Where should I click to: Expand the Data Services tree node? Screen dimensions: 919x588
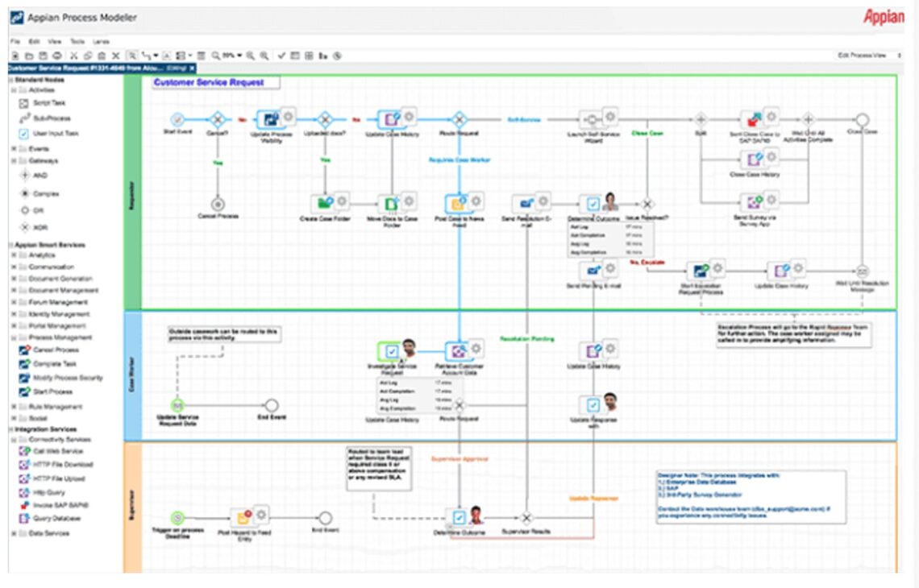tap(14, 533)
